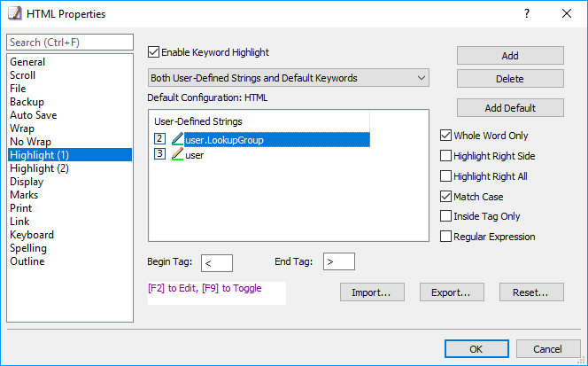Click the HTML Properties notepad title icon
The height and width of the screenshot is (366, 588).
(15, 13)
